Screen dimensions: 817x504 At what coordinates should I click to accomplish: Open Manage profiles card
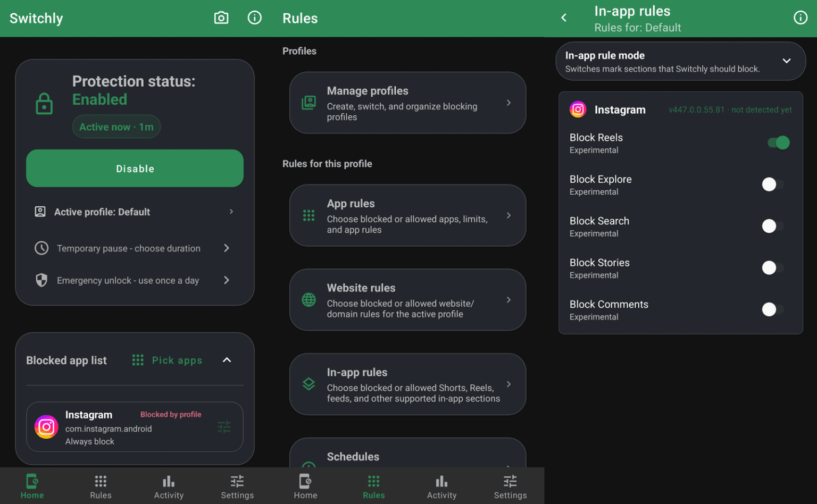408,103
